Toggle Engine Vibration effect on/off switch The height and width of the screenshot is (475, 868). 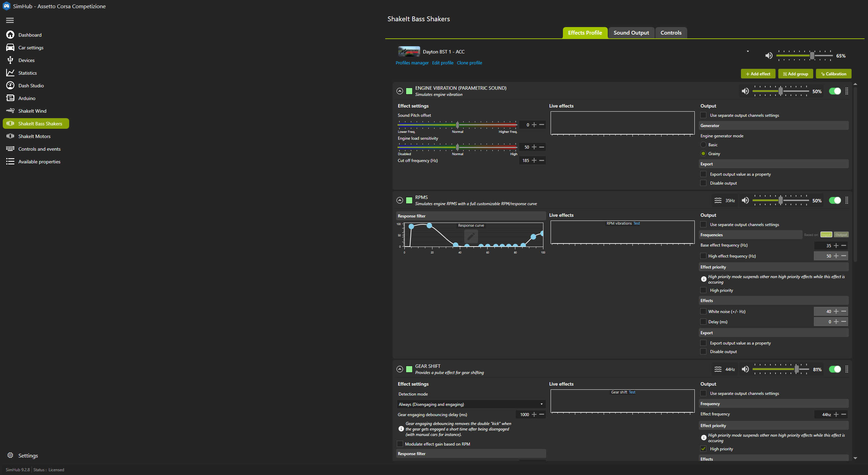point(835,91)
